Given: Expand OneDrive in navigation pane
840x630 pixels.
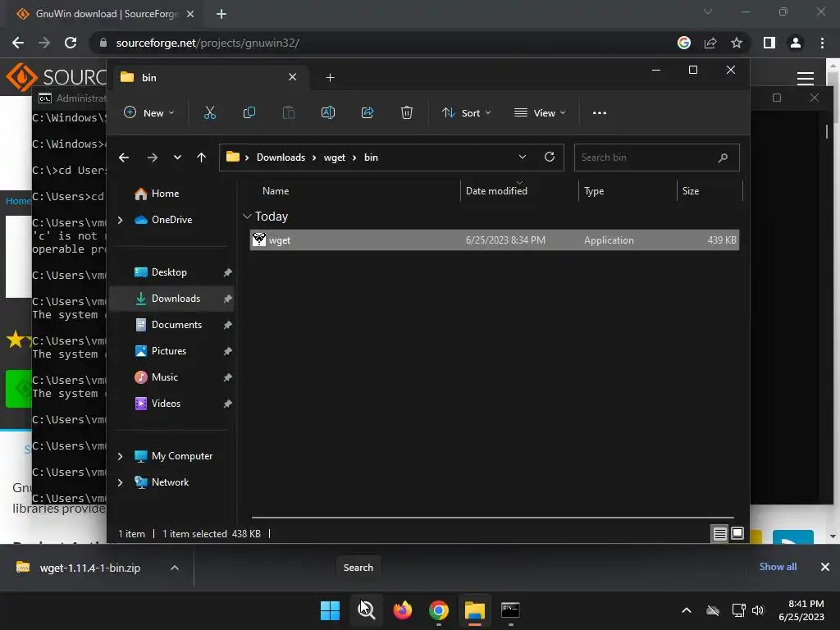Looking at the screenshot, I should [120, 220].
